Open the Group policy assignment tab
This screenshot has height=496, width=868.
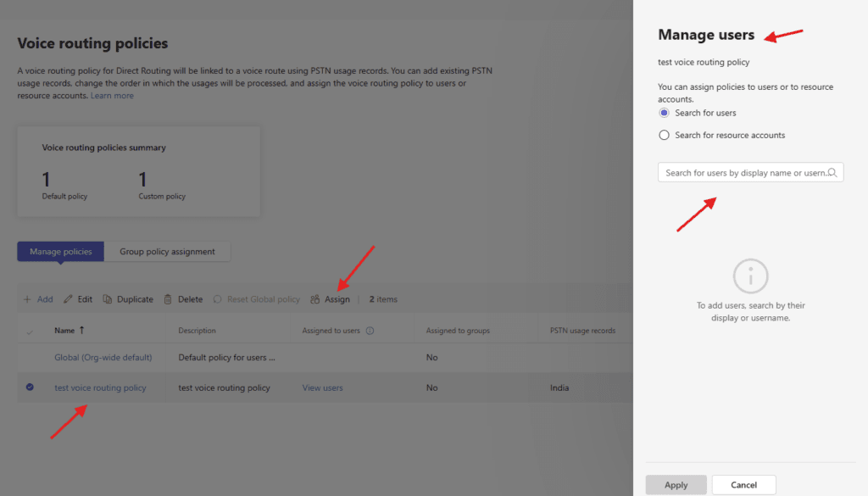[x=167, y=252]
